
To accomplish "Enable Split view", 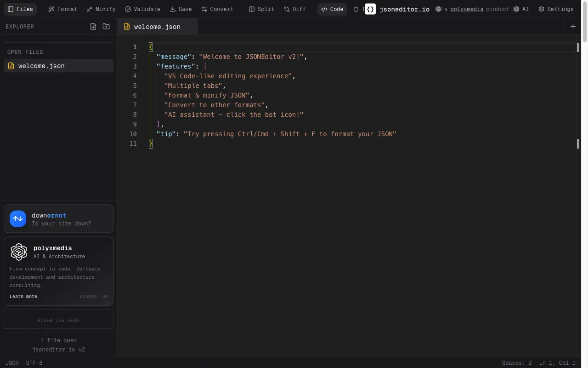I will (261, 9).
